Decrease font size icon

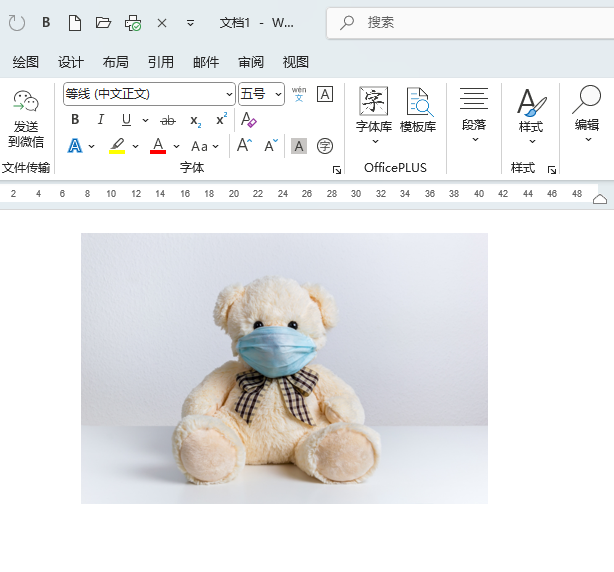[271, 145]
